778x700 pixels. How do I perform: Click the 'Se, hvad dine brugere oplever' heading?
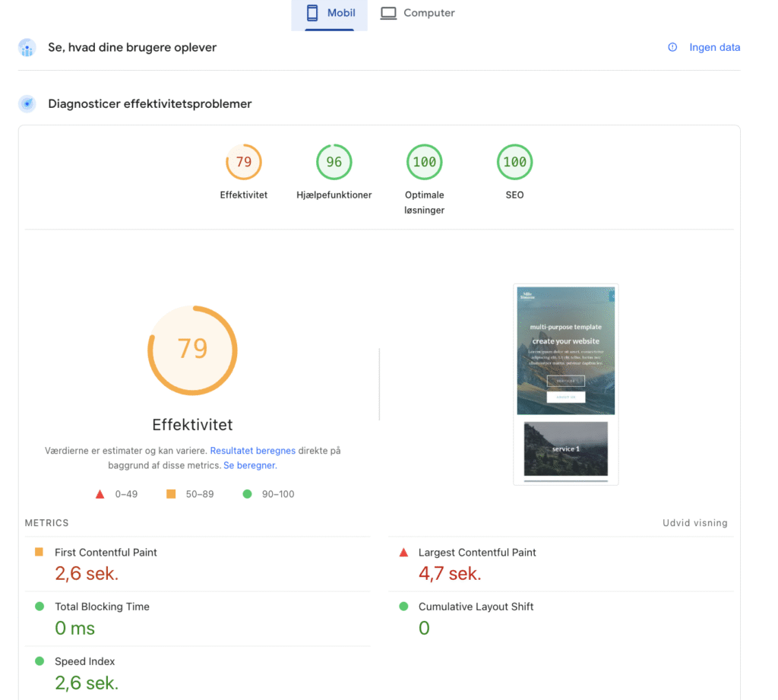[x=132, y=47]
